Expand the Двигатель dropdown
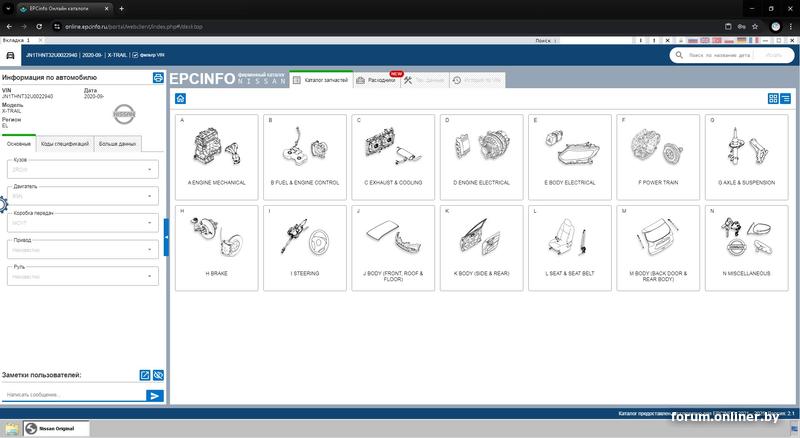This screenshot has height=438, width=800. (83, 196)
